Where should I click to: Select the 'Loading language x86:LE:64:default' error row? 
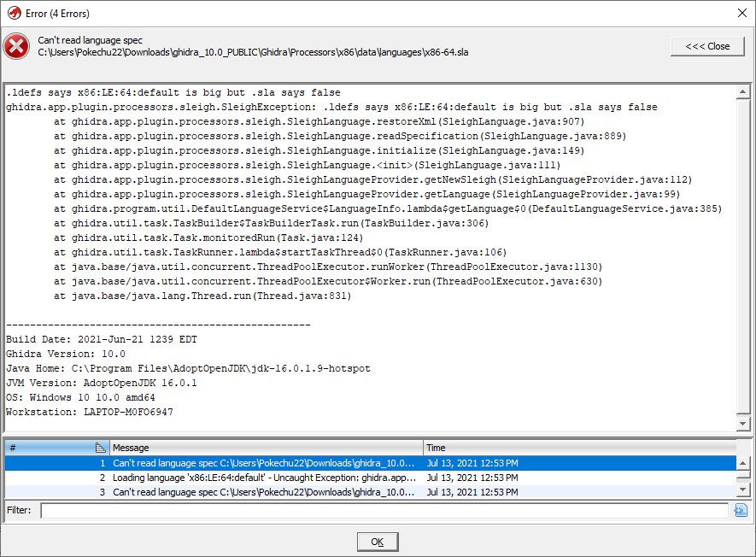(x=256, y=477)
